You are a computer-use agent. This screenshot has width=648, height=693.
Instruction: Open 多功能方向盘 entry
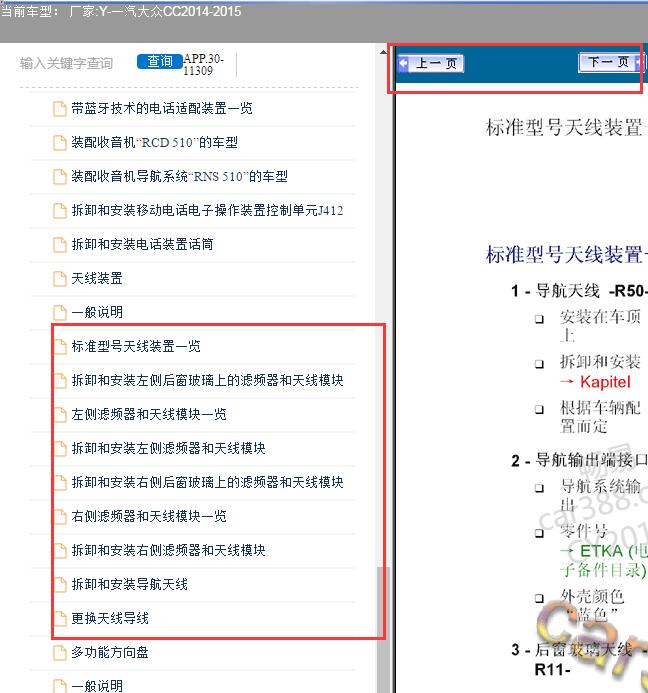[110, 652]
